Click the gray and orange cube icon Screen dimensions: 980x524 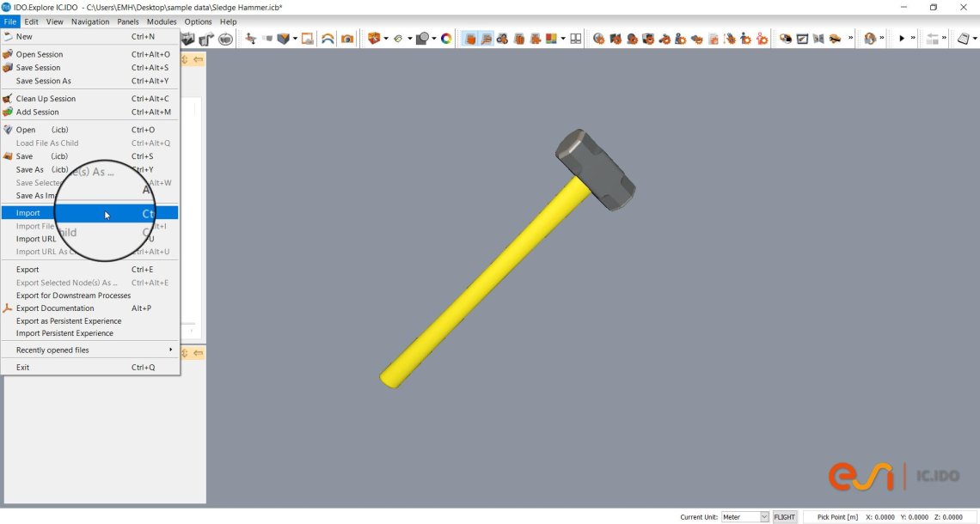[x=283, y=39]
